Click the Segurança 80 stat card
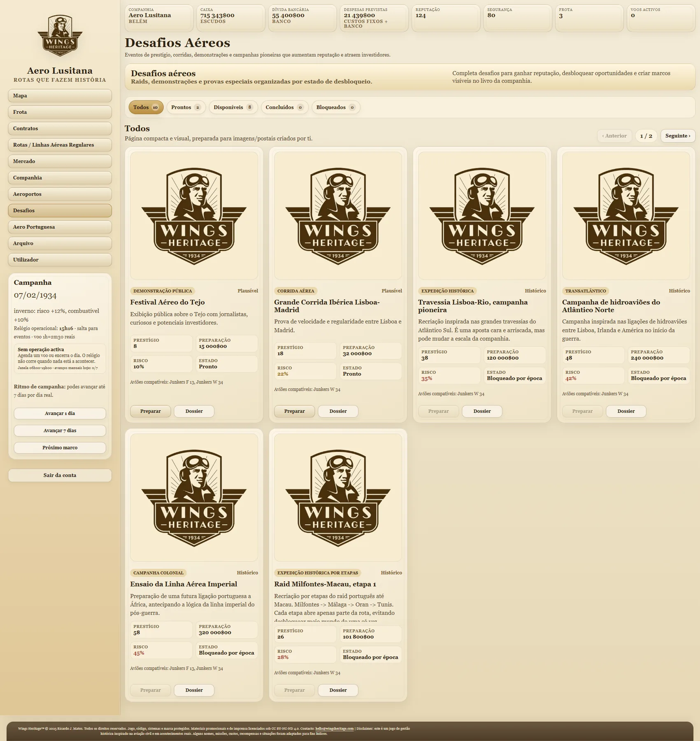700x741 pixels. 518,18
